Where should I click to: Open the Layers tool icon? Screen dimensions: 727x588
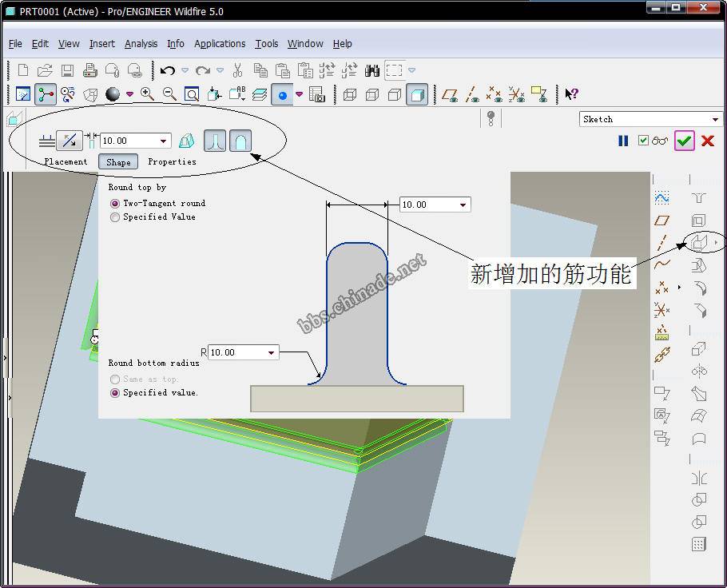(x=260, y=94)
